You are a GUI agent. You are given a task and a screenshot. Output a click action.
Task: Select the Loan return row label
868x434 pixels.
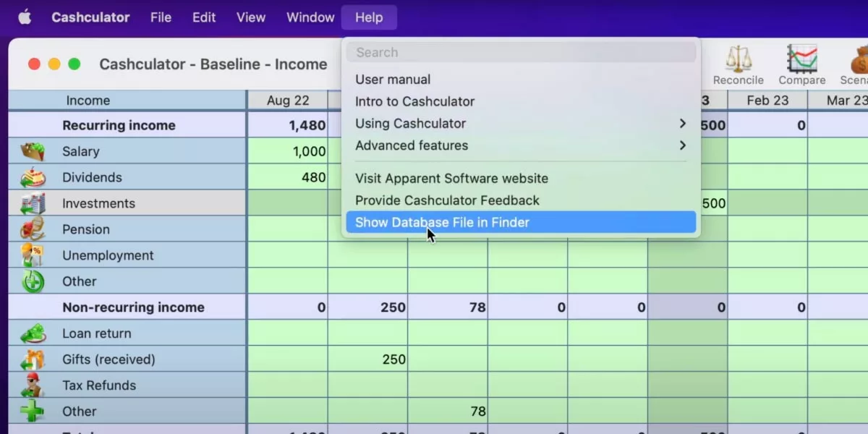(97, 333)
